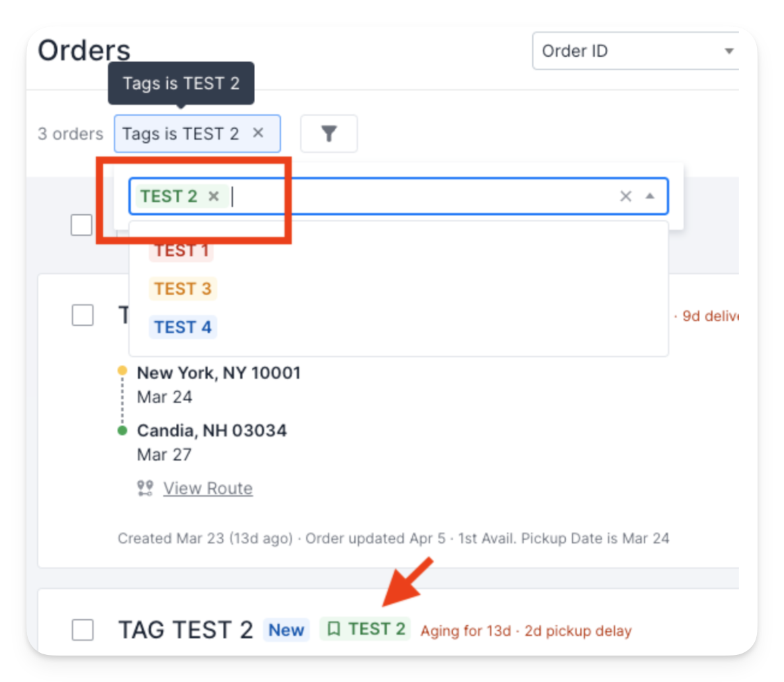Image resolution: width=784 pixels, height=682 pixels.
Task: Open the Order ID sort dropdown
Action: point(635,51)
